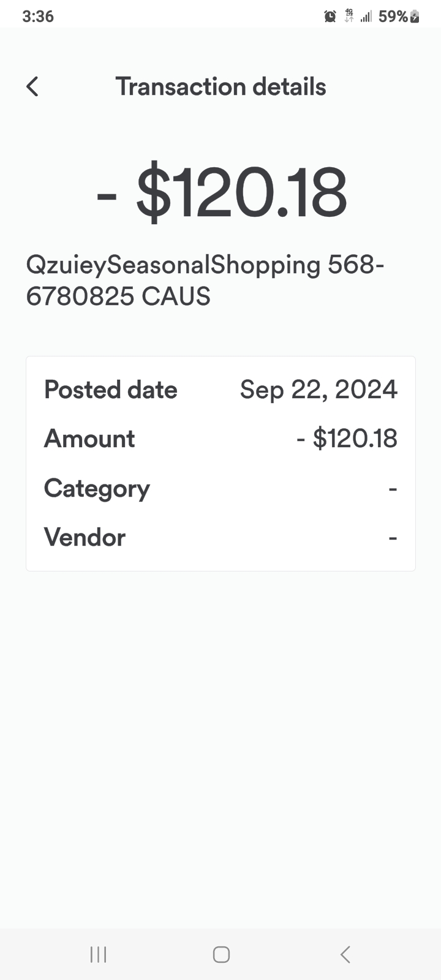Image resolution: width=441 pixels, height=980 pixels.
Task: Tap the Transaction details title
Action: tap(221, 87)
